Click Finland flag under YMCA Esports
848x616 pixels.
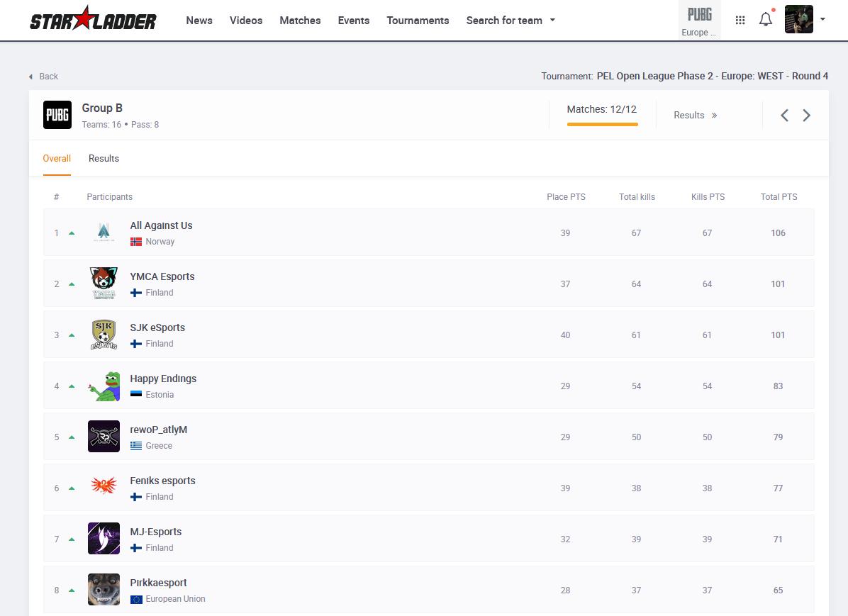pos(136,293)
